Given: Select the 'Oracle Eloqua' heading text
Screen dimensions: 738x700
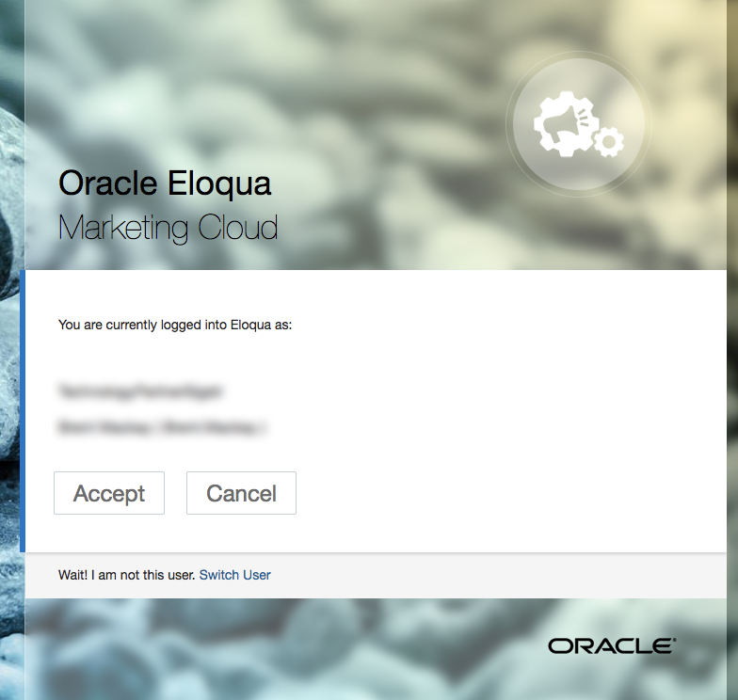Looking at the screenshot, I should 165,184.
